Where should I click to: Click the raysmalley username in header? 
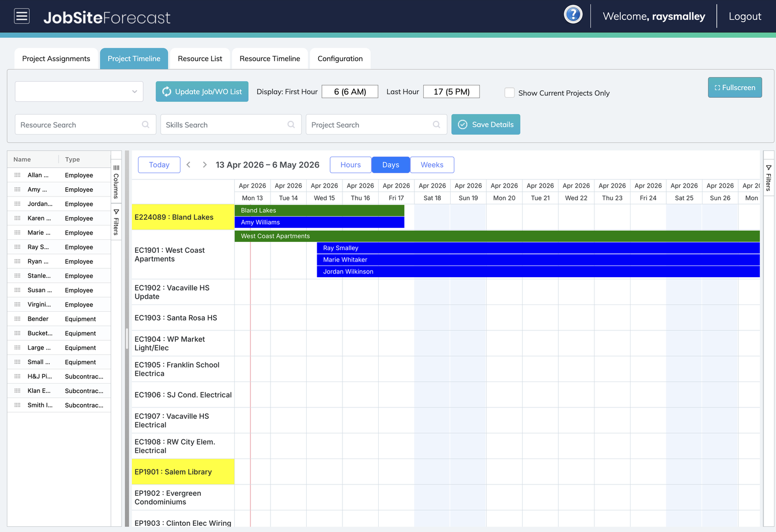(678, 17)
